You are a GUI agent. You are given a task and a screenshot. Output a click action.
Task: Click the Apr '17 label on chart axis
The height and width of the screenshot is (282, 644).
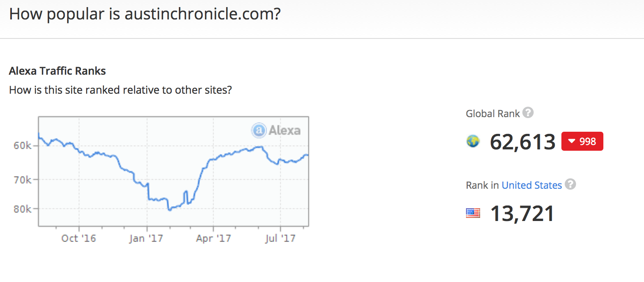(x=214, y=238)
